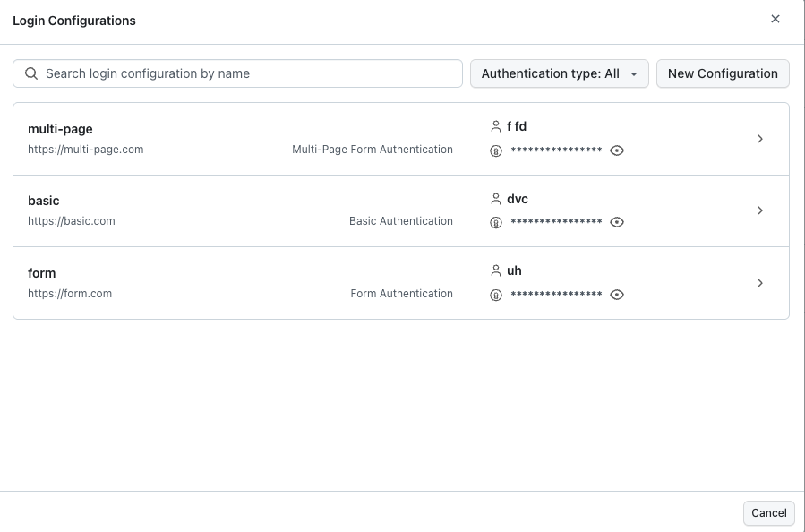Toggle password visibility for the form configuration

[x=617, y=294]
